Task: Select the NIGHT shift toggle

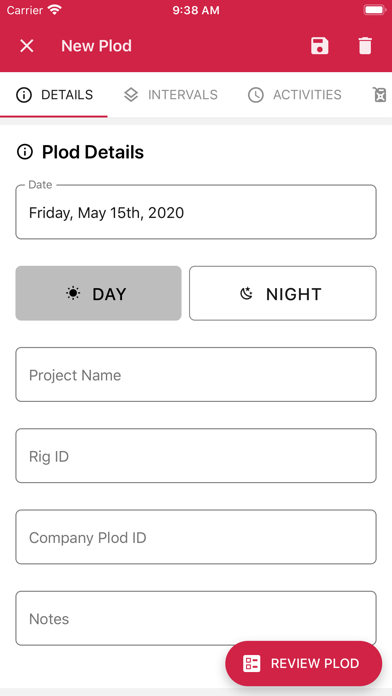Action: (283, 293)
